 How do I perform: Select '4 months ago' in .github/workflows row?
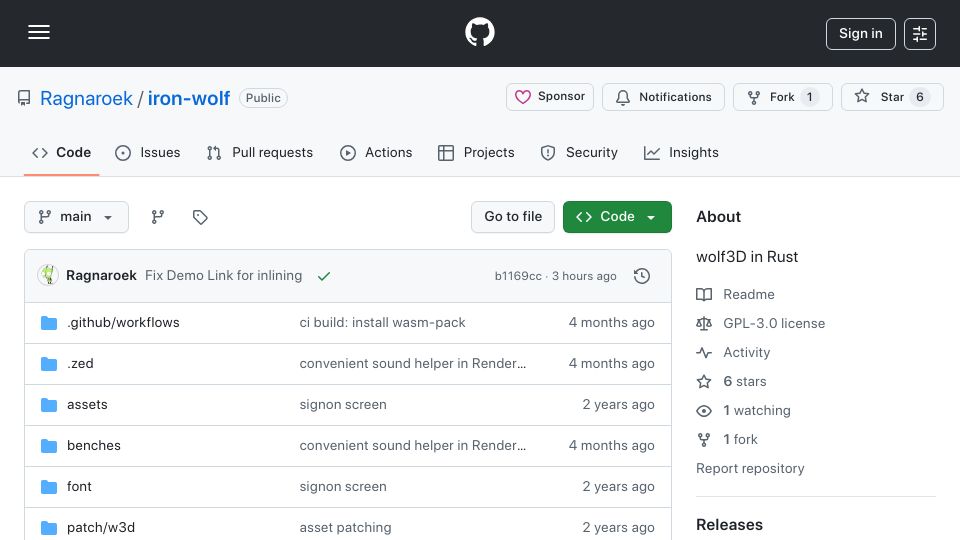tap(611, 323)
